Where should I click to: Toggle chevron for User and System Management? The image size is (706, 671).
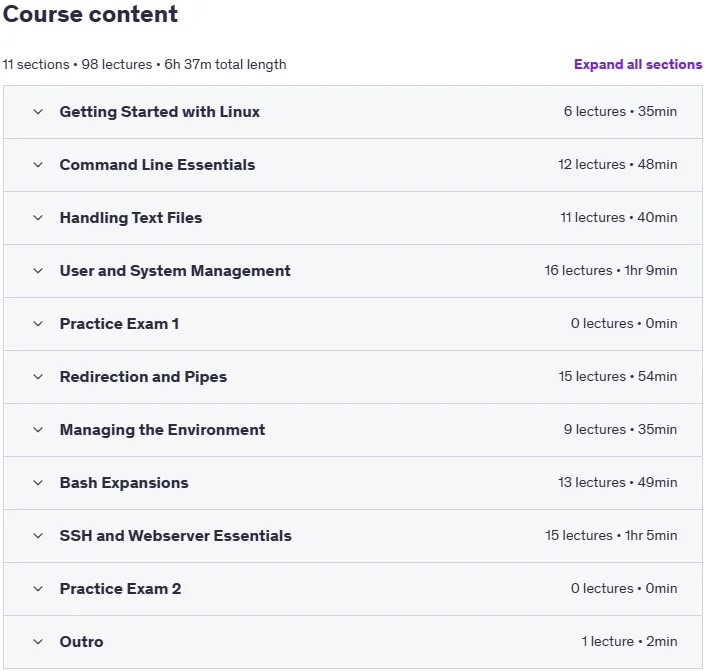[38, 271]
